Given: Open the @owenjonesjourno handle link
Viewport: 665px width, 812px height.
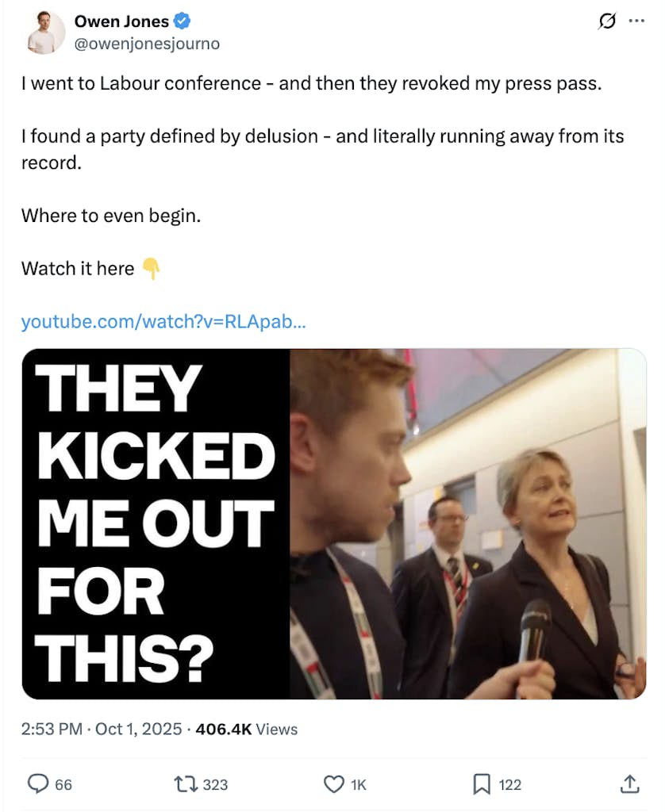Looking at the screenshot, I should click(147, 44).
